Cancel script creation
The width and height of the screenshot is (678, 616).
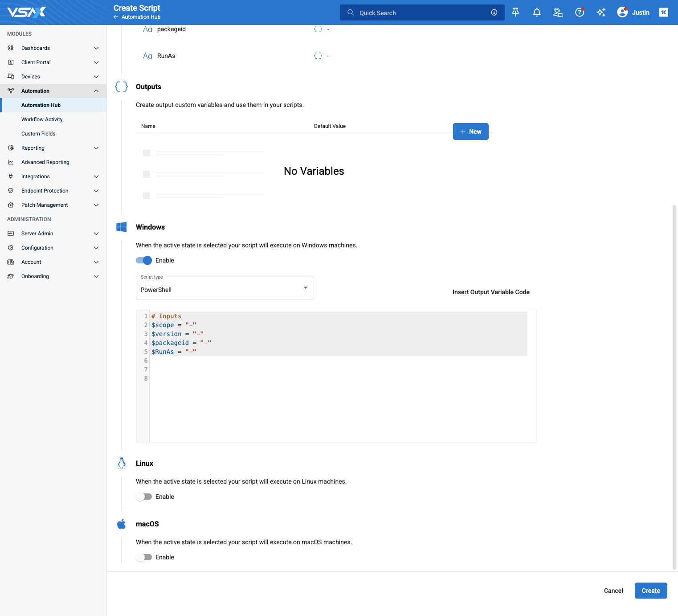coord(613,591)
